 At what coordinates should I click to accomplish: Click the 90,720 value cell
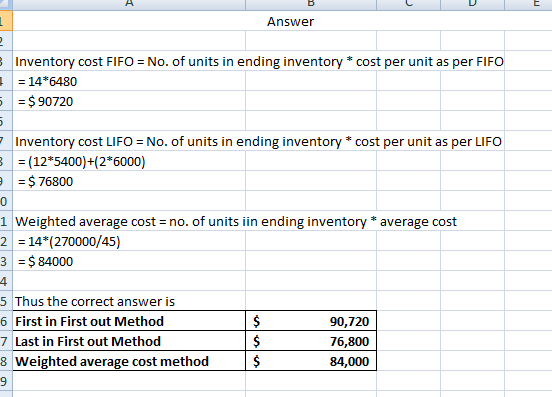[x=311, y=321]
